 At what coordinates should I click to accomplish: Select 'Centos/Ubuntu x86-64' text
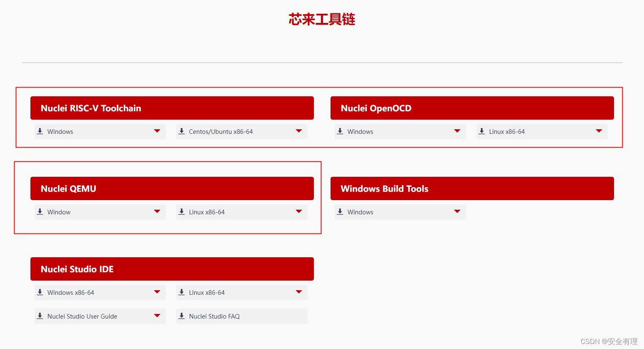(x=221, y=132)
